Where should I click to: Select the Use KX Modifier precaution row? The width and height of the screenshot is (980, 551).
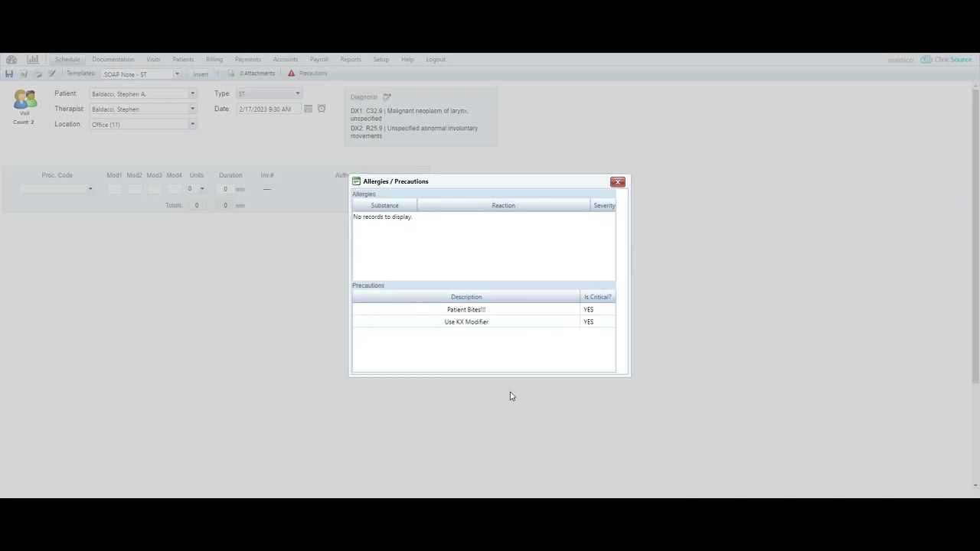(x=484, y=321)
